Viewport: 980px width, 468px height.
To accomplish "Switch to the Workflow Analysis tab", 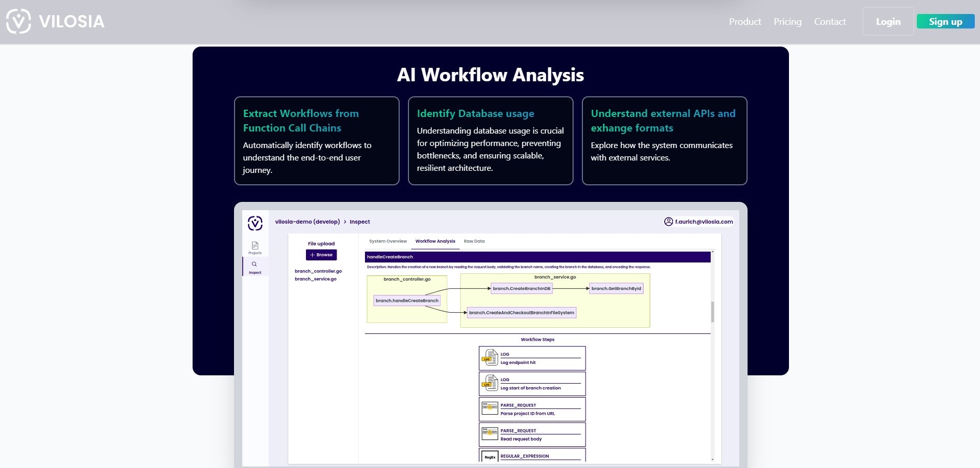I will [x=435, y=241].
